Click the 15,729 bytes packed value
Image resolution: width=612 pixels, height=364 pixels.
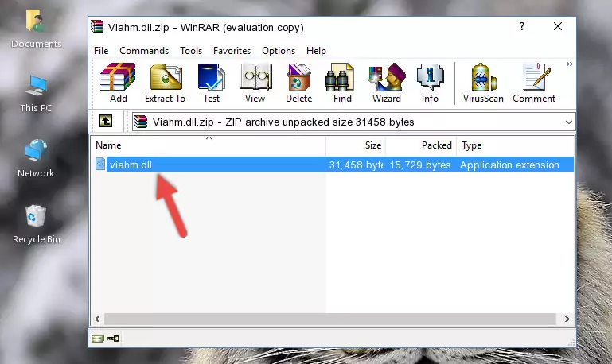click(420, 165)
